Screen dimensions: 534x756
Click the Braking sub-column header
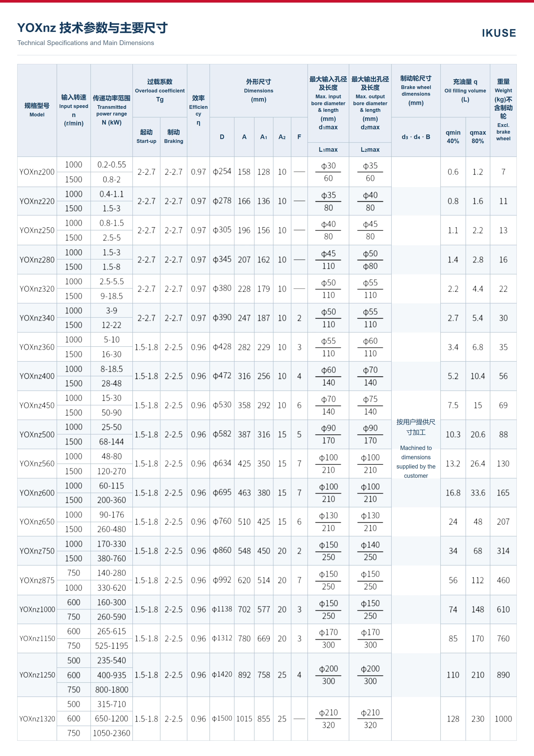pyautogui.click(x=174, y=137)
